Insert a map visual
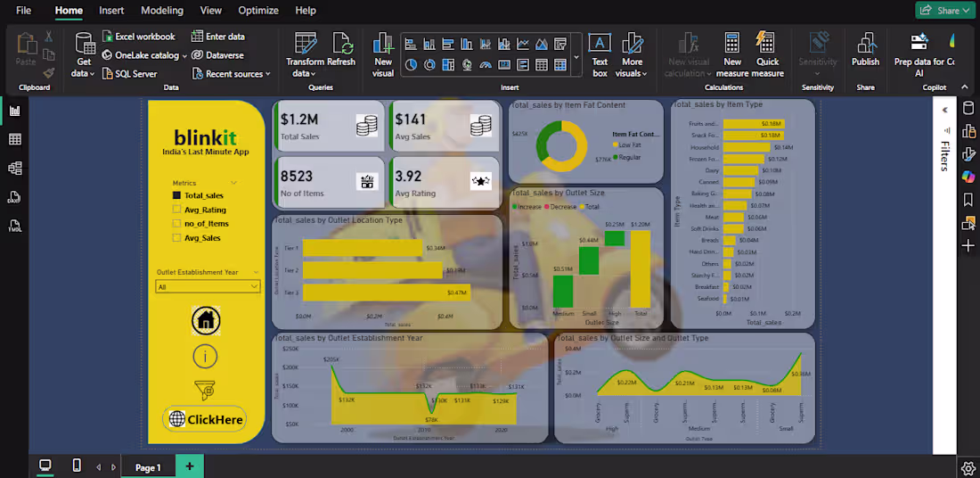 (467, 64)
